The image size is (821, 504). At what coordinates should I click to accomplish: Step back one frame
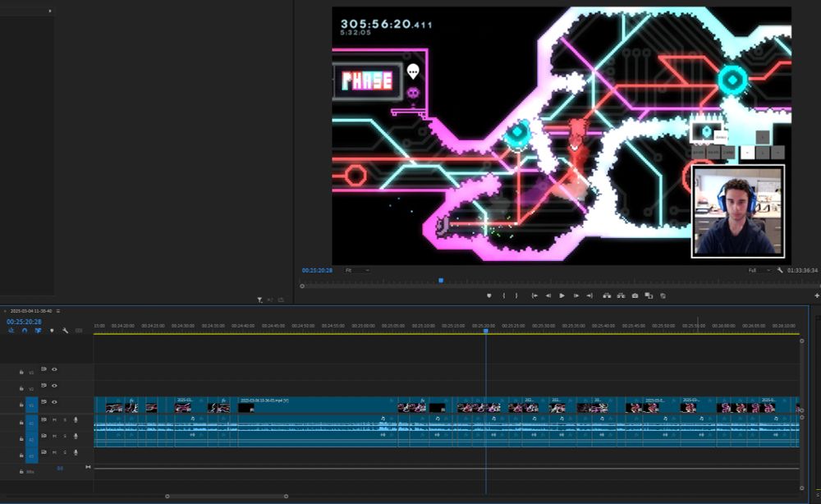(x=548, y=296)
